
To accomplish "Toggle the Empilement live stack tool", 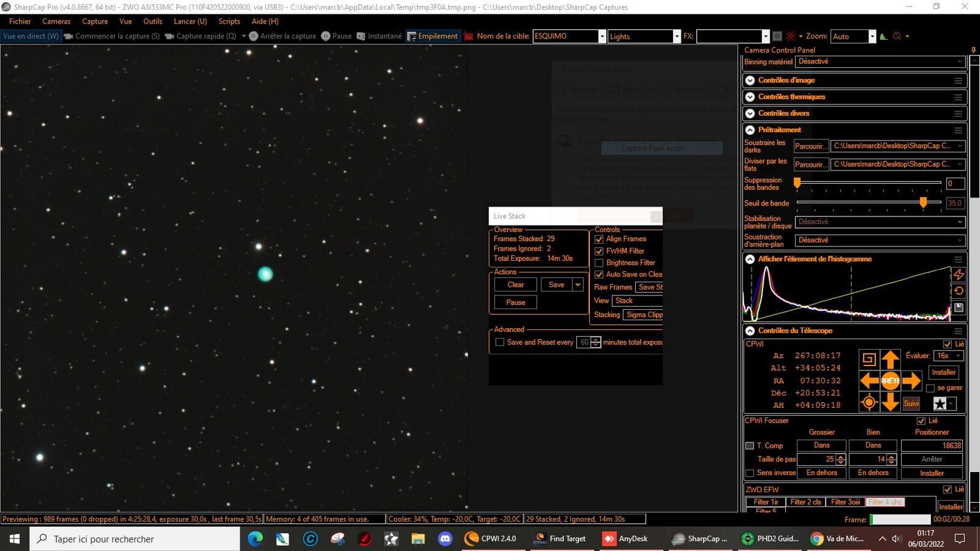I will click(433, 36).
